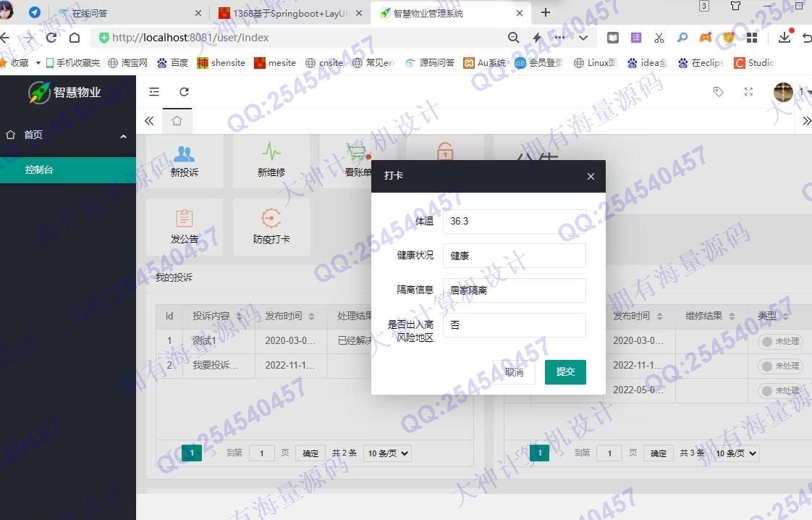
Task: Click the user avatar picture
Action: (783, 92)
